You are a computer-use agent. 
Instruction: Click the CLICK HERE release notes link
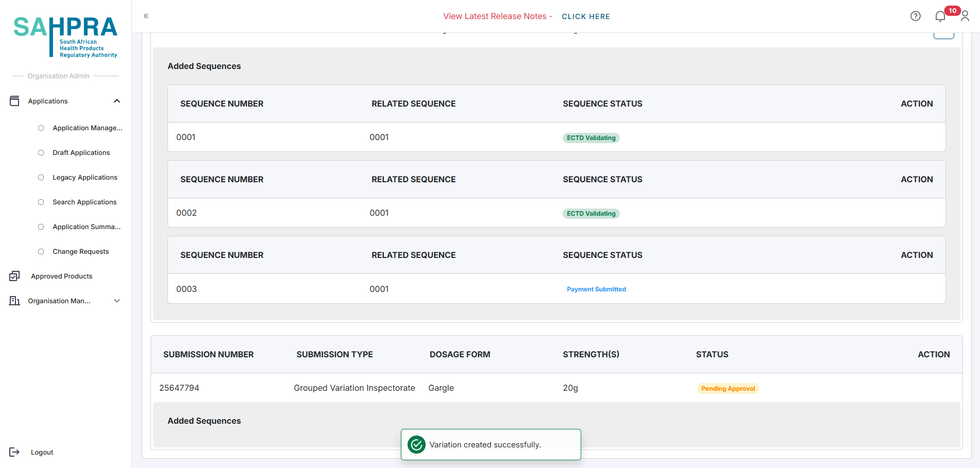click(x=585, y=16)
